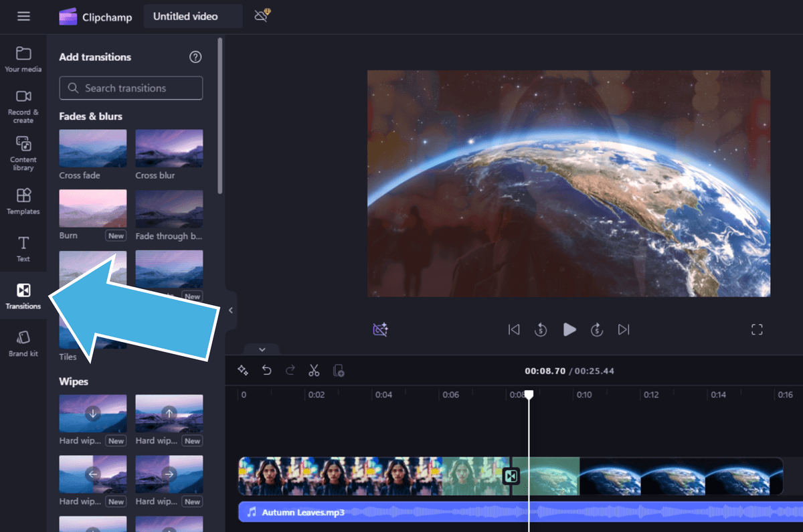Focus the Search transitions field

130,88
